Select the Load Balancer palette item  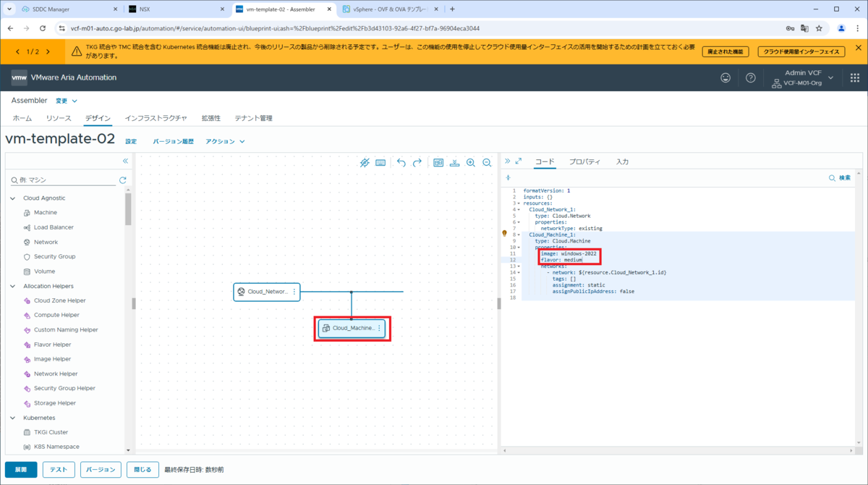click(x=54, y=227)
